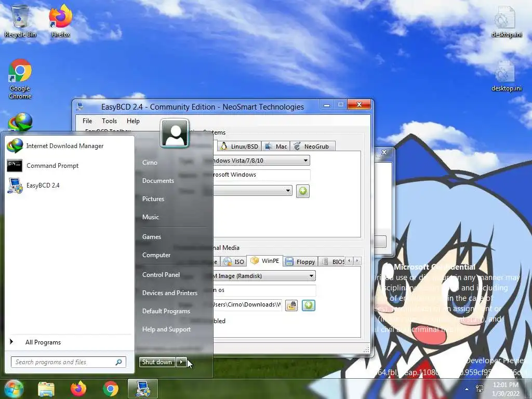
Task: Open Documents from Start menu
Action: 158,181
